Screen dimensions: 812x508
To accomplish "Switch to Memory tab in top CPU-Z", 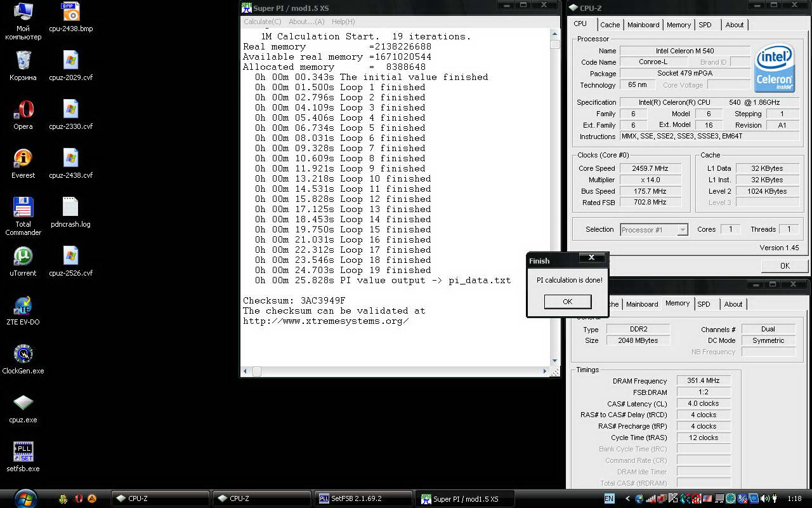I will (x=679, y=25).
